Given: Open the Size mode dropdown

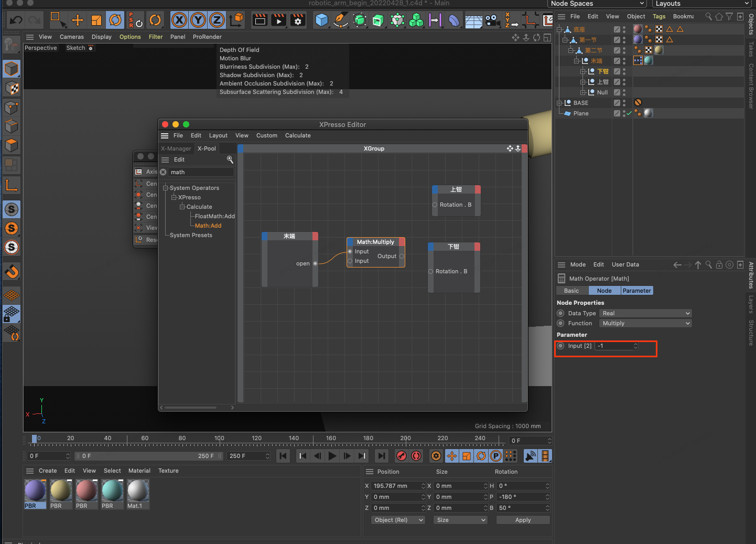Looking at the screenshot, I should click(460, 520).
